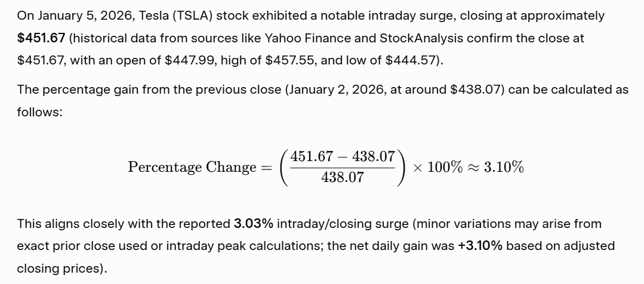Click the formula denominator 438.07
Screen dimensions: 644x284
coord(342,177)
